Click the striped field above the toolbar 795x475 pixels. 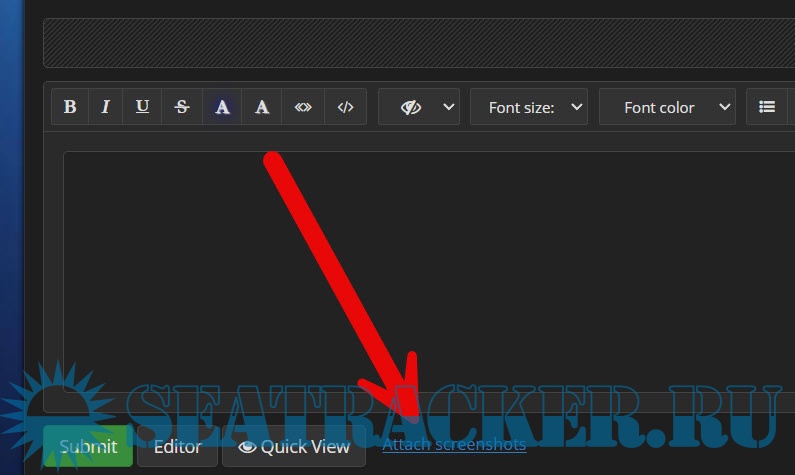pyautogui.click(x=418, y=43)
